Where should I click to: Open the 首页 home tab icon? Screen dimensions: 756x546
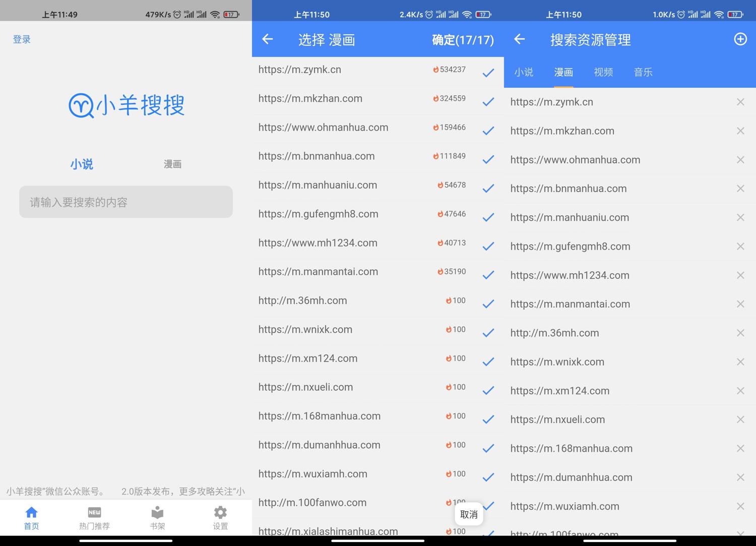31,513
